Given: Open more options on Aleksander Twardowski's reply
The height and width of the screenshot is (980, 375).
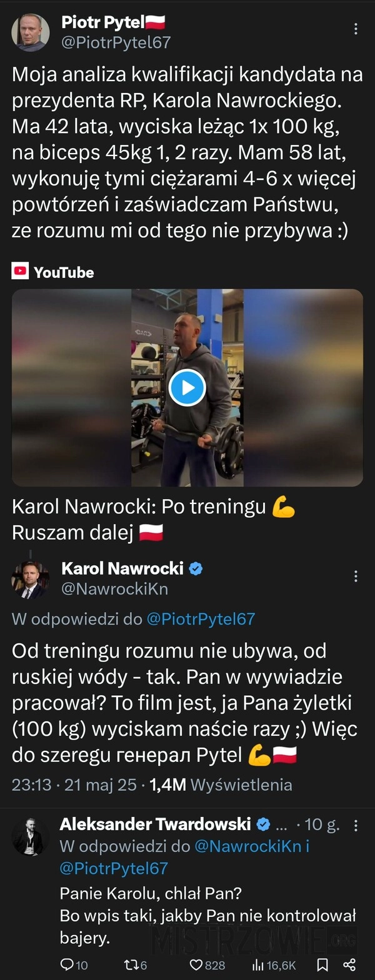Looking at the screenshot, I should [356, 825].
